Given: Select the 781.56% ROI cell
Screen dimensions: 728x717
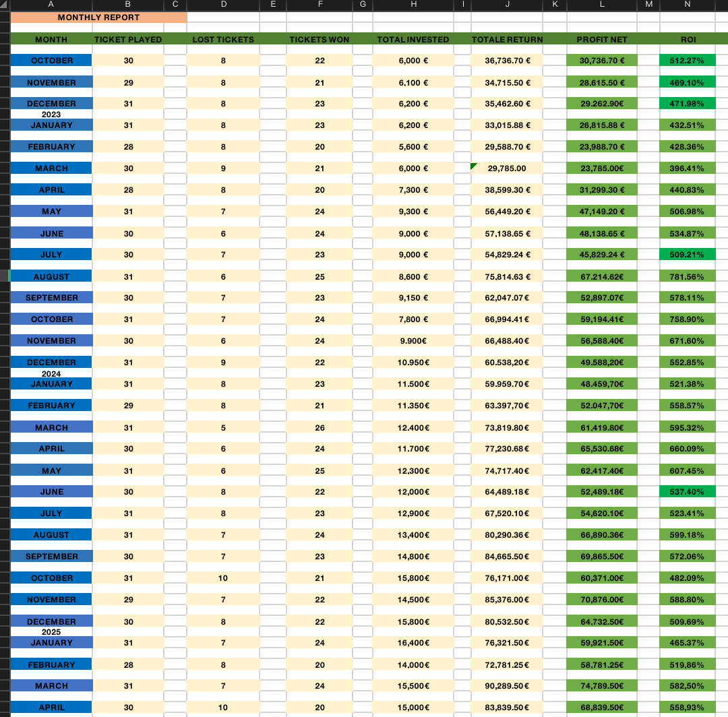Looking at the screenshot, I should coord(687,276).
